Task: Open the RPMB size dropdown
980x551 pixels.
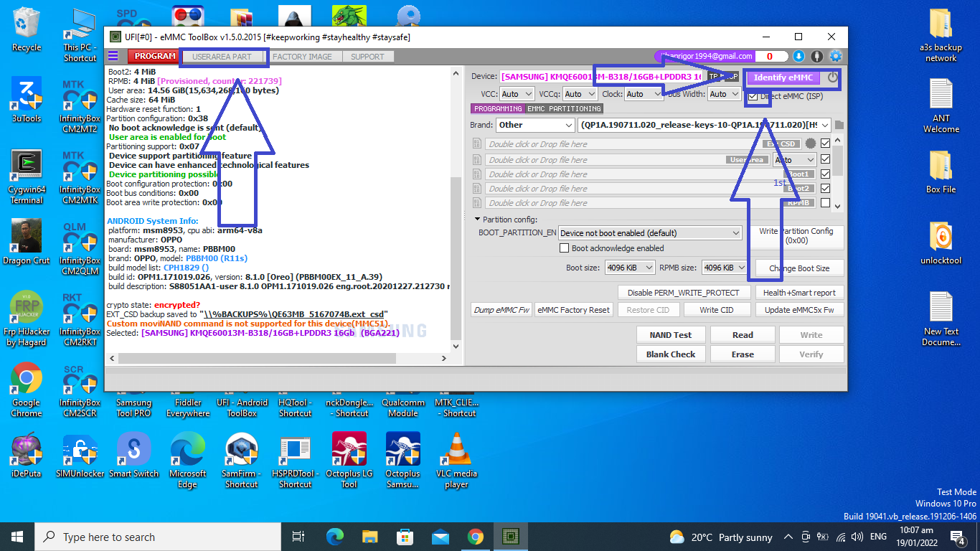Action: 725,268
